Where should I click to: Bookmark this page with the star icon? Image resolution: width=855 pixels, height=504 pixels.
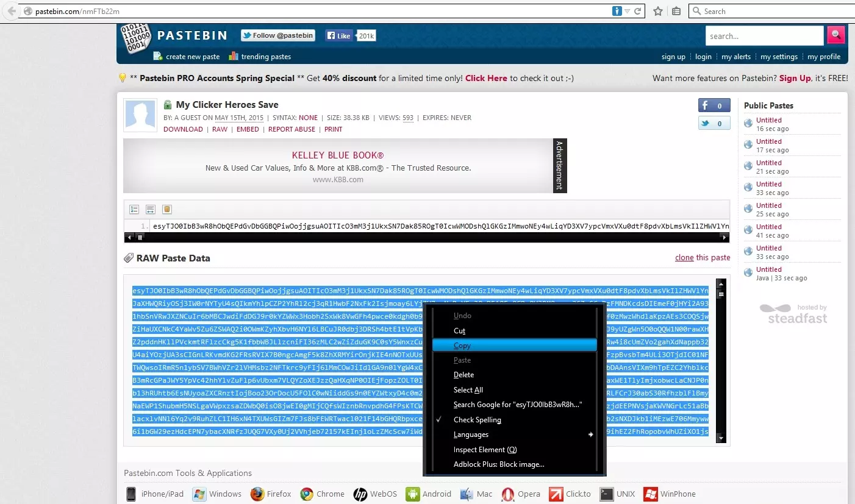point(658,11)
